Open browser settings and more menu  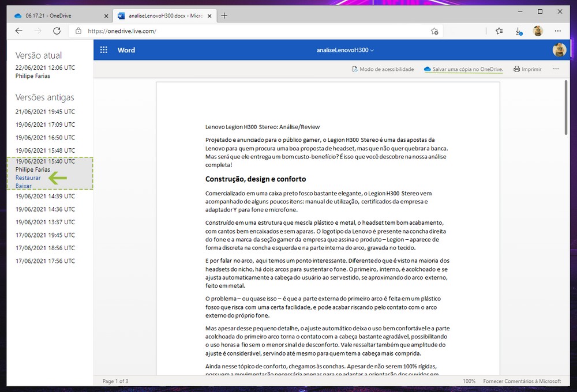558,31
